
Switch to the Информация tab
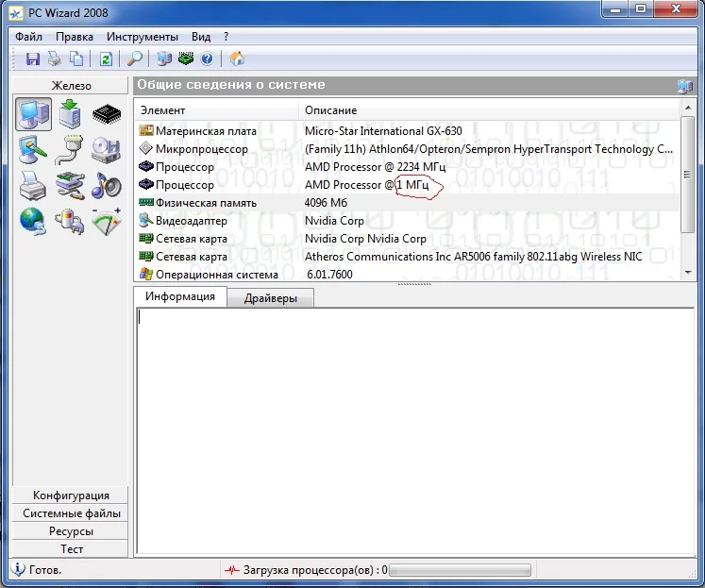point(180,296)
